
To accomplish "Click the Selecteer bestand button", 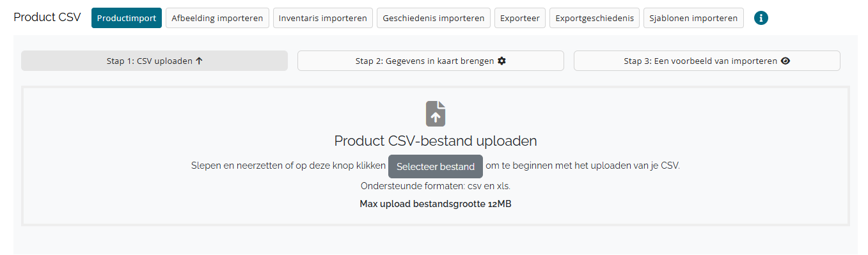I will tap(436, 166).
